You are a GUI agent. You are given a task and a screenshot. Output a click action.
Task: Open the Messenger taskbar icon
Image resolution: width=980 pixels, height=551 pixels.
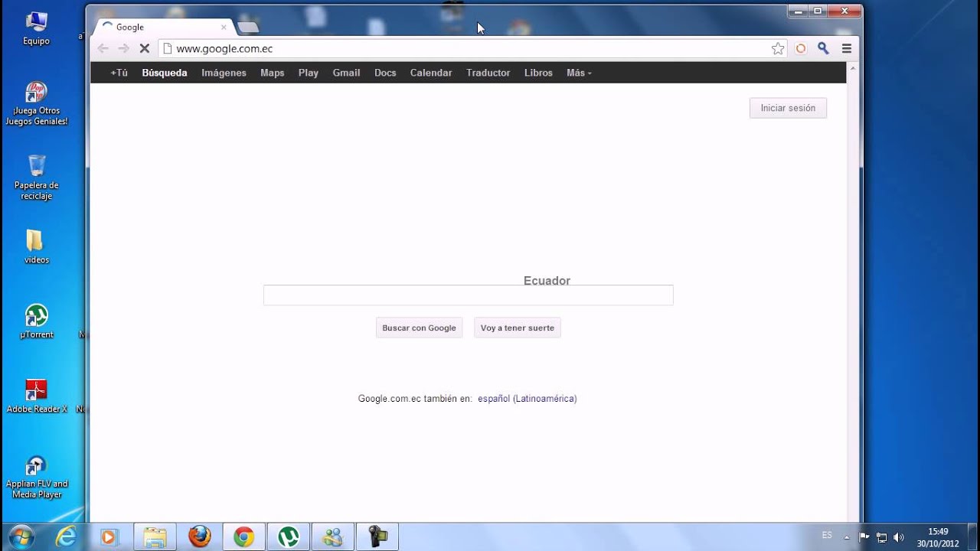click(x=333, y=536)
